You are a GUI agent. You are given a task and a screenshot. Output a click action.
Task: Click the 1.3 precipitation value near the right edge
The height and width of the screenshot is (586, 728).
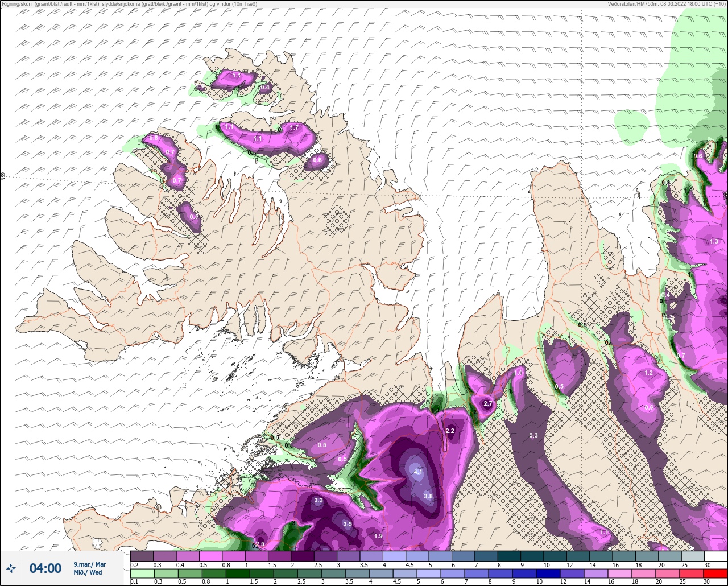coord(714,241)
